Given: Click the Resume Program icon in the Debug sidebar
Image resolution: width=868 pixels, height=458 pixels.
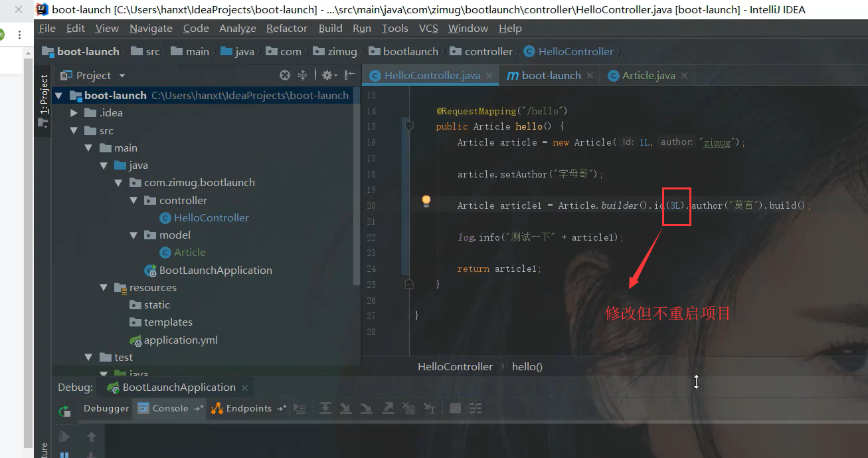Looking at the screenshot, I should tap(64, 436).
